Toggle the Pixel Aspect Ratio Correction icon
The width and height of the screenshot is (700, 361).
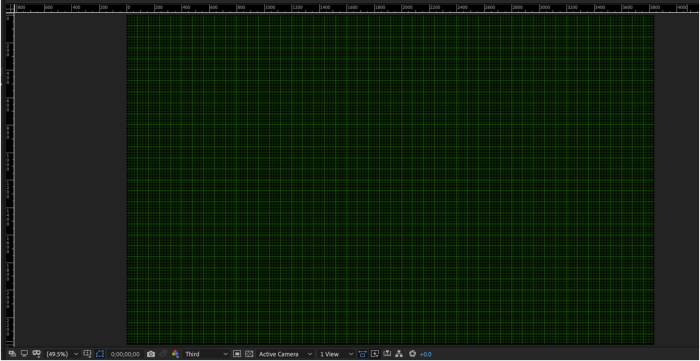click(x=362, y=354)
